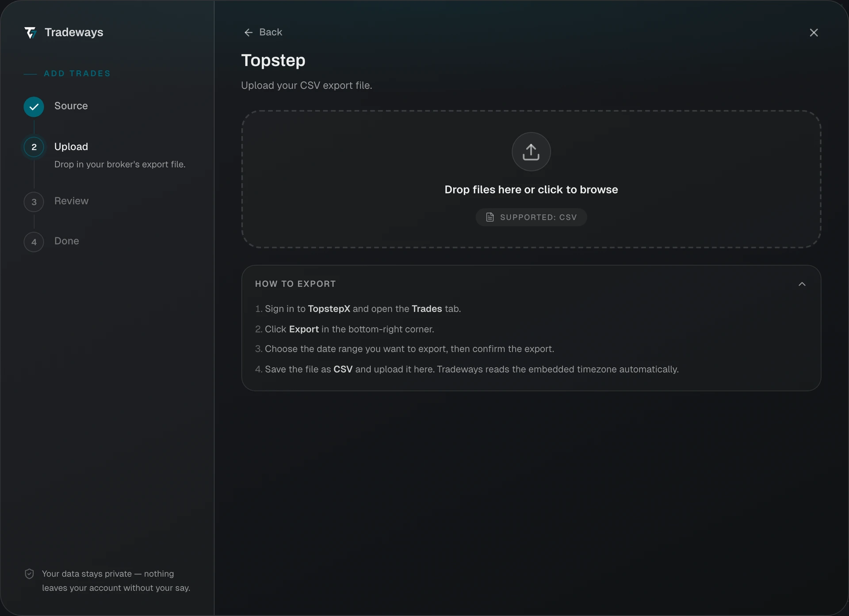Click the completed Source step checkmark

34,107
